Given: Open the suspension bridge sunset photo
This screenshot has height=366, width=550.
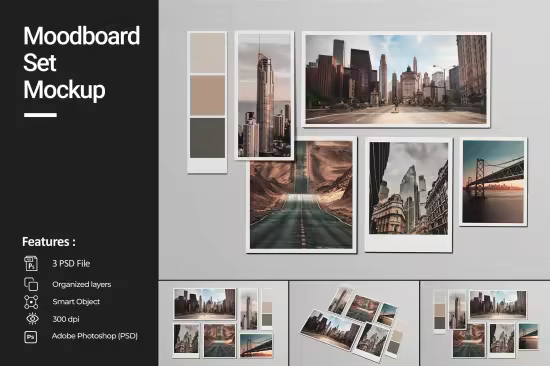Looking at the screenshot, I should tap(493, 181).
